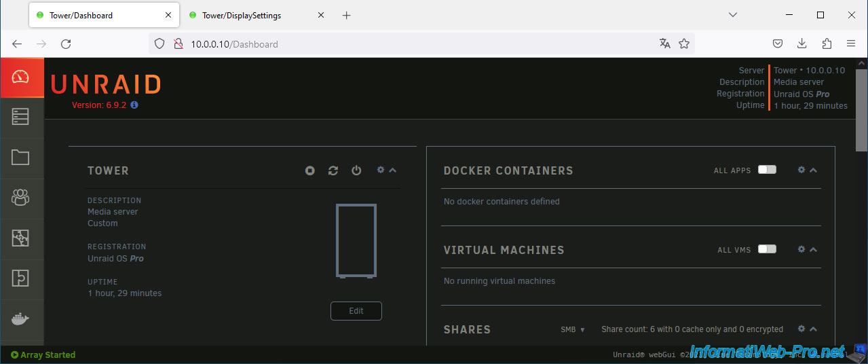This screenshot has height=364, width=868.
Task: Open the SMB protocol dropdown in Shares
Action: point(572,329)
